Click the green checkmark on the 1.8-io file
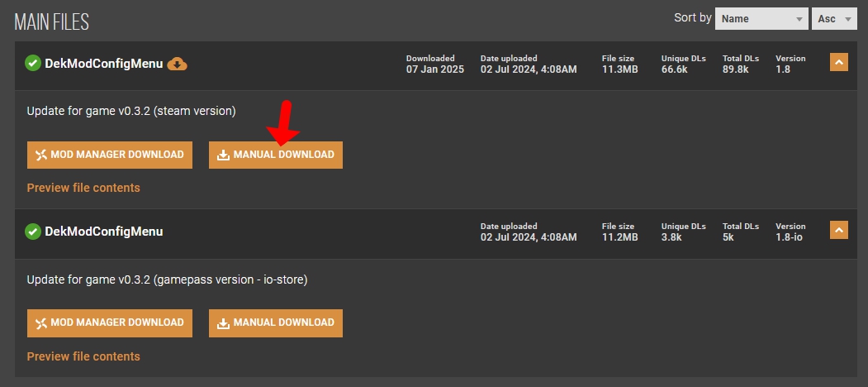 coord(33,232)
